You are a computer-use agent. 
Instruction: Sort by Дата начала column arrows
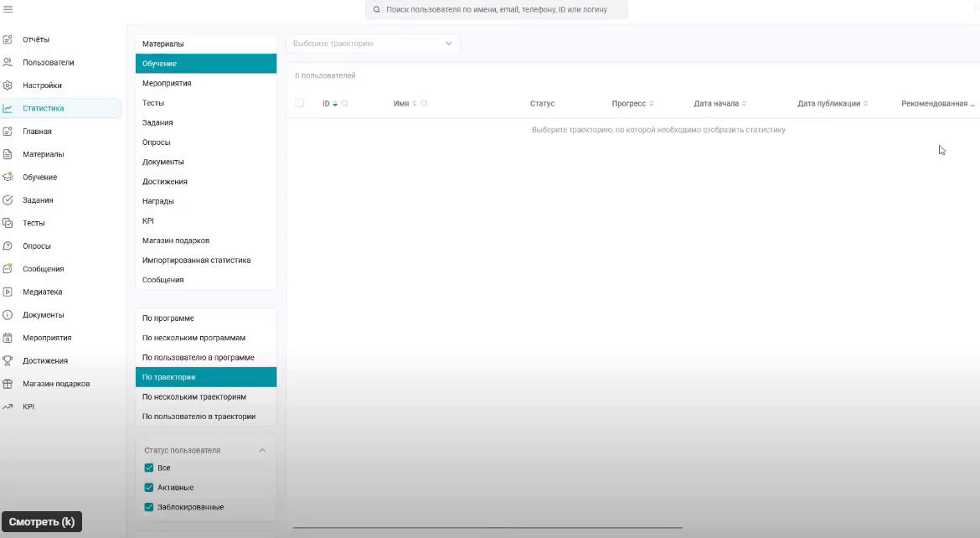coord(744,104)
